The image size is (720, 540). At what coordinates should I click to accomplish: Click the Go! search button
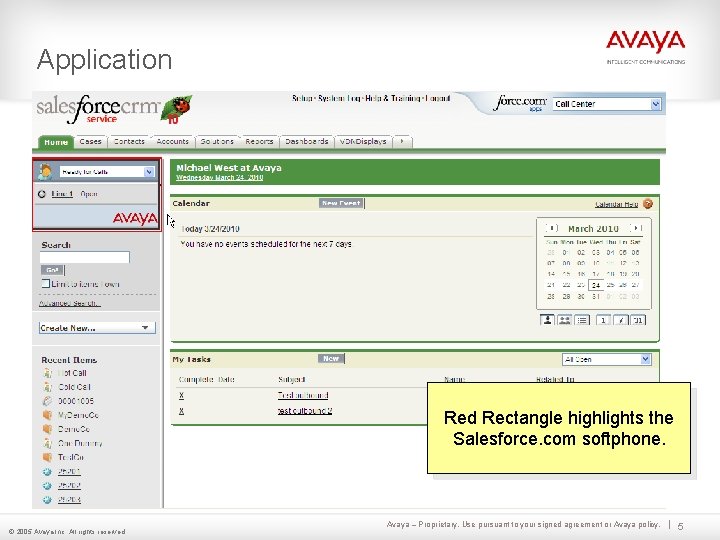(52, 270)
